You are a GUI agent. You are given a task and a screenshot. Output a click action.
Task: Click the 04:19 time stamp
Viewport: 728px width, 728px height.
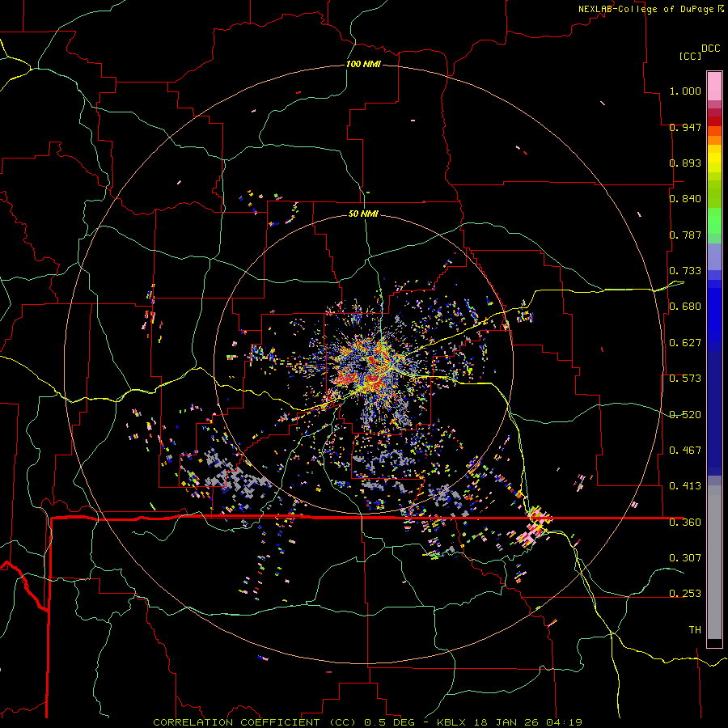(x=564, y=722)
